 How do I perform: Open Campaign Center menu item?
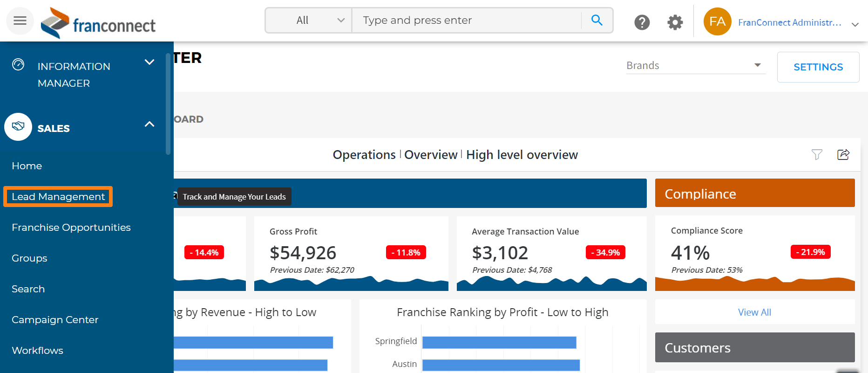point(55,320)
